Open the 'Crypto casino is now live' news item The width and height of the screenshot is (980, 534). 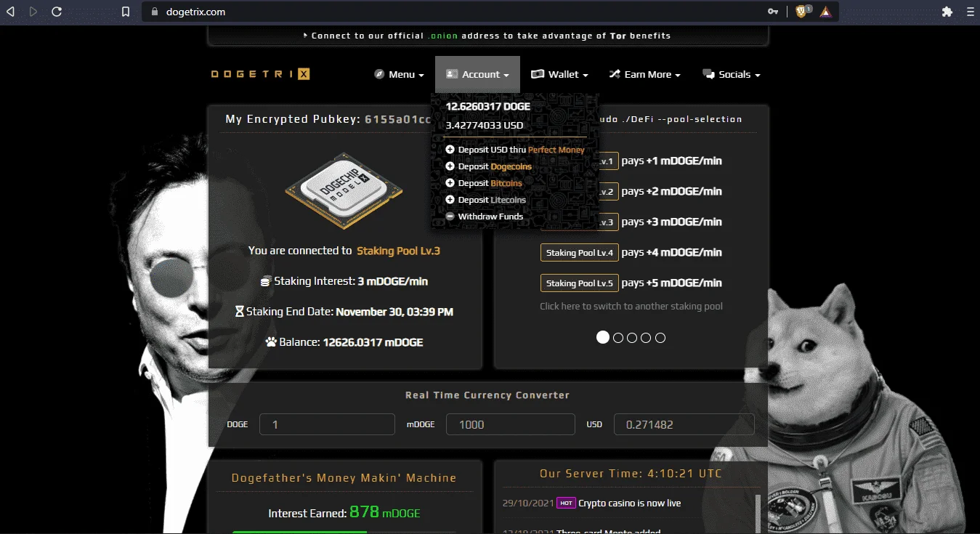[630, 503]
